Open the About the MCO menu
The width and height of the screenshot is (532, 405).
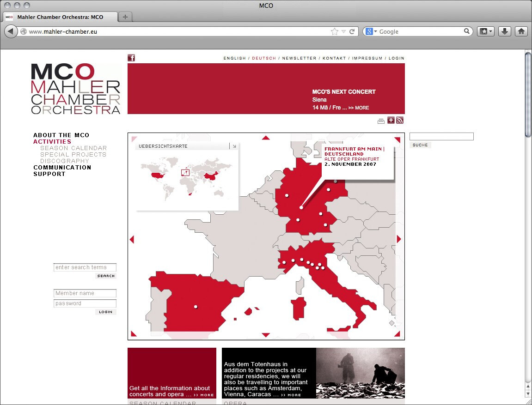pos(61,135)
